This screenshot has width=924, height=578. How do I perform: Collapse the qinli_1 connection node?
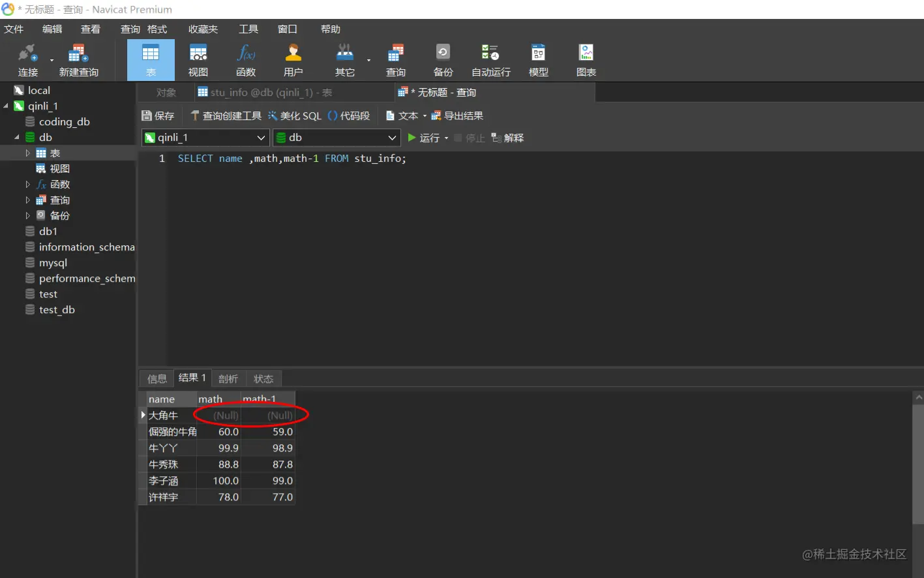point(6,106)
